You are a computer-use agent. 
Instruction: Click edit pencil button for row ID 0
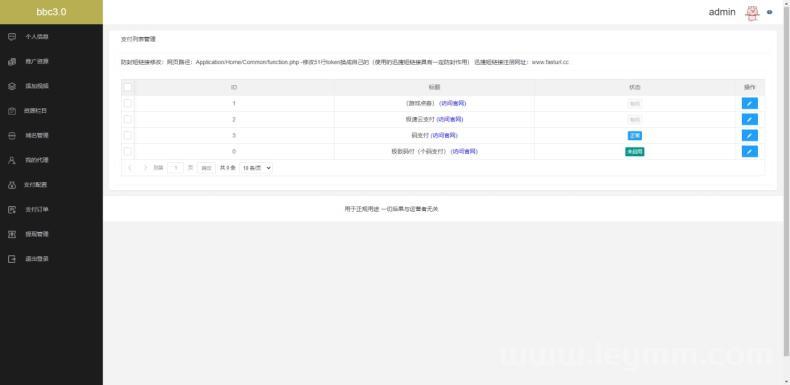749,152
